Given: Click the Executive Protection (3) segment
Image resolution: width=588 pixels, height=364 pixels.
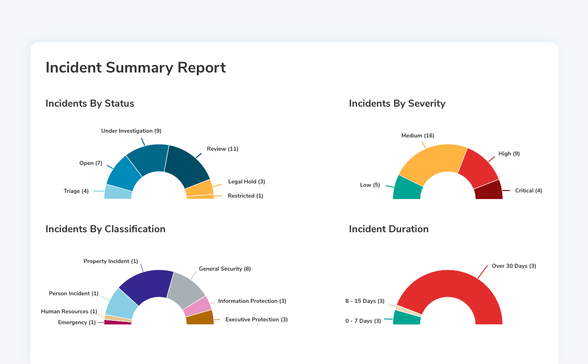Looking at the screenshot, I should (201, 318).
